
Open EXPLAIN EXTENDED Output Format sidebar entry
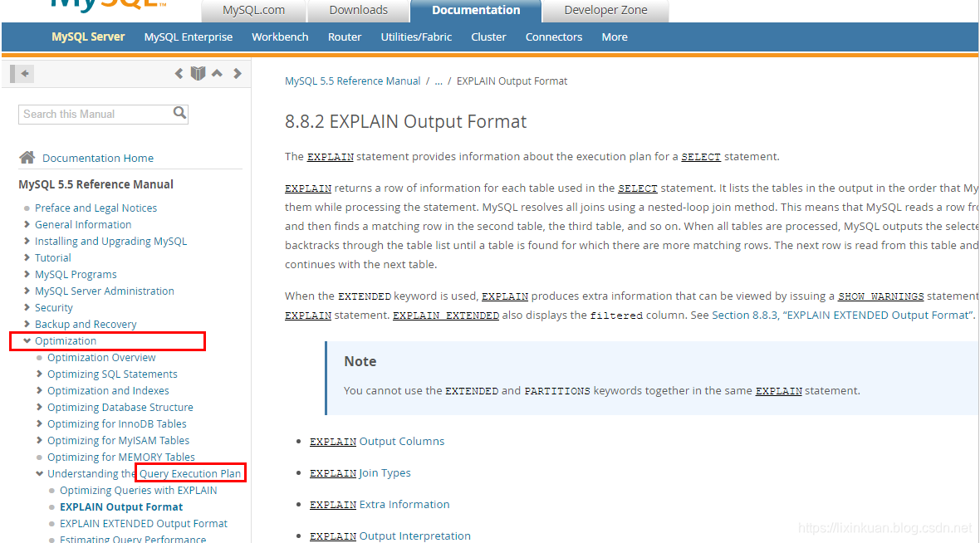coord(144,524)
